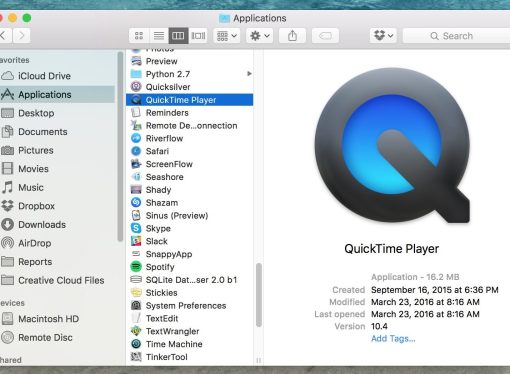
Task: Select QuickTime Player row in list
Action: click(x=189, y=100)
